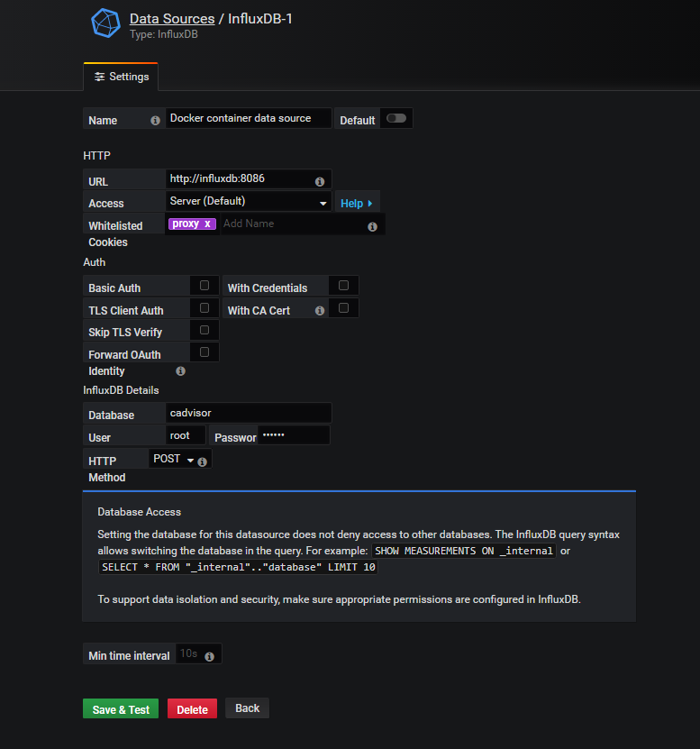Click the User field containing root

coord(186,435)
